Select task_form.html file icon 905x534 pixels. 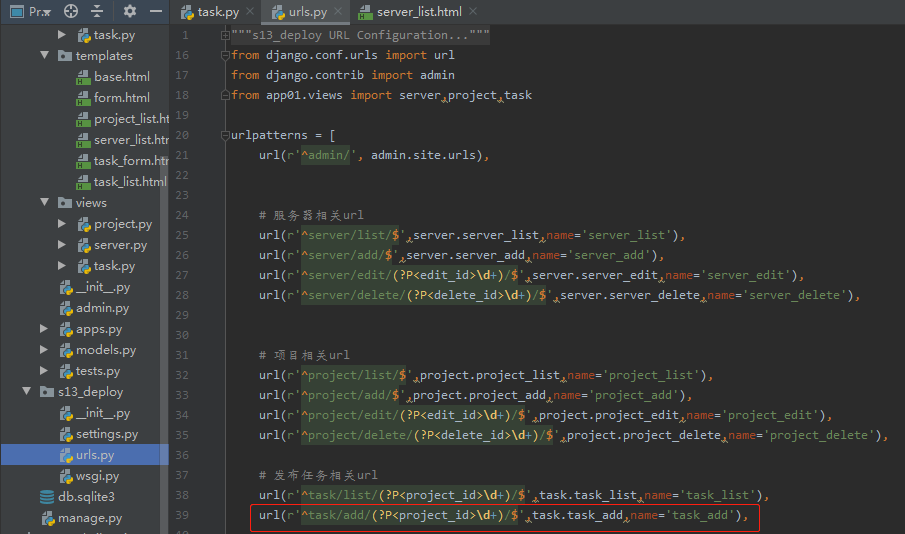[x=84, y=161]
